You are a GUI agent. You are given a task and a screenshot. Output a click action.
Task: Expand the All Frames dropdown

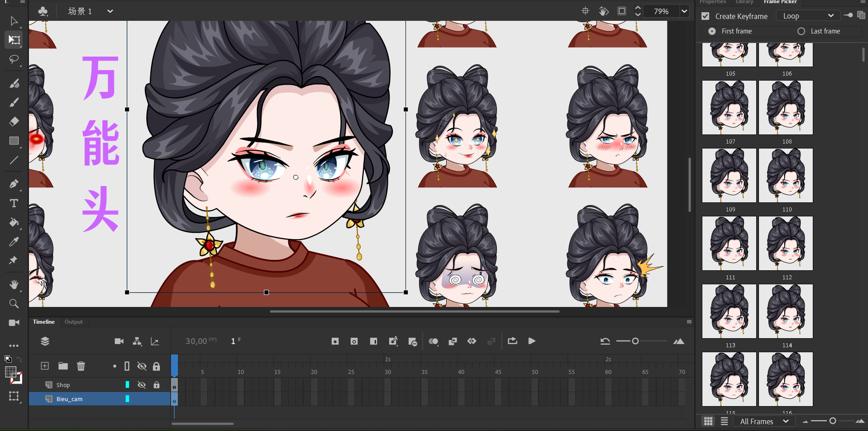(x=764, y=421)
